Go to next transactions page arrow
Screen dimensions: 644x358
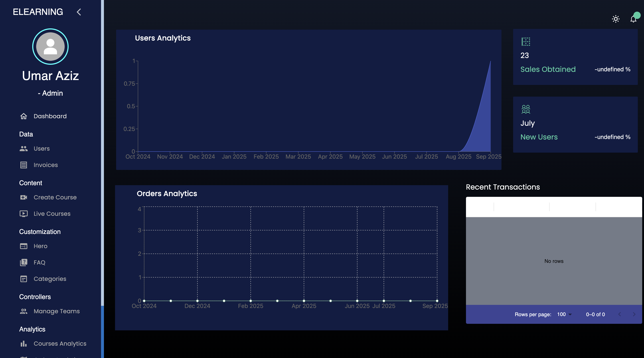pyautogui.click(x=634, y=314)
